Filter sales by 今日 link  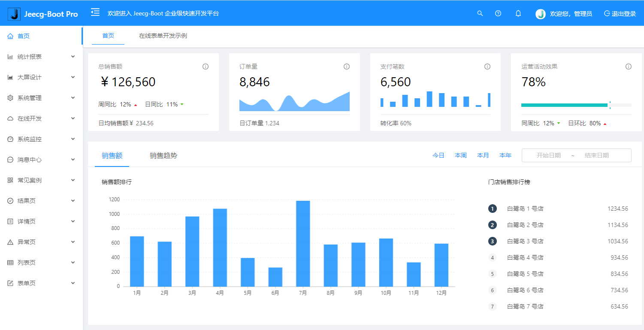438,155
